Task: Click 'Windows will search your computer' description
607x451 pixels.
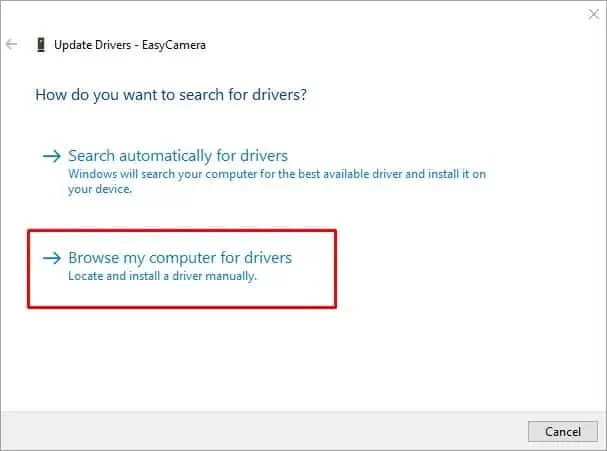Action: pos(277,182)
